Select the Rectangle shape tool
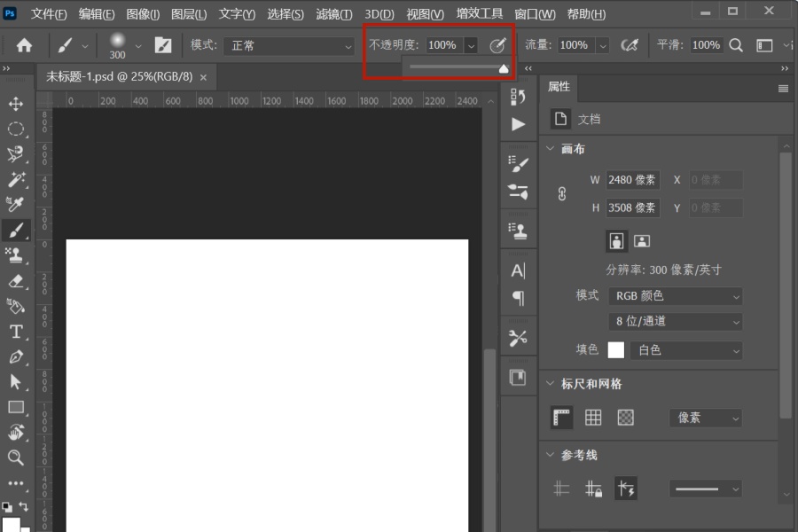The width and height of the screenshot is (798, 532). click(16, 407)
